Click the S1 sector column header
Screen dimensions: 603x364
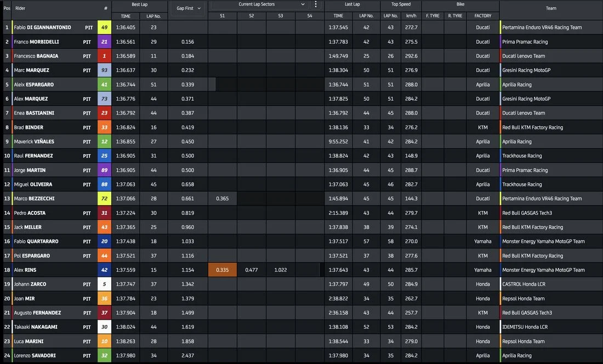point(222,16)
